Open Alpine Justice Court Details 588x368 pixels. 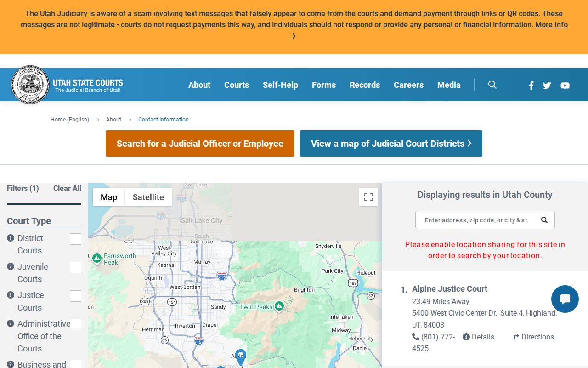[478, 337]
